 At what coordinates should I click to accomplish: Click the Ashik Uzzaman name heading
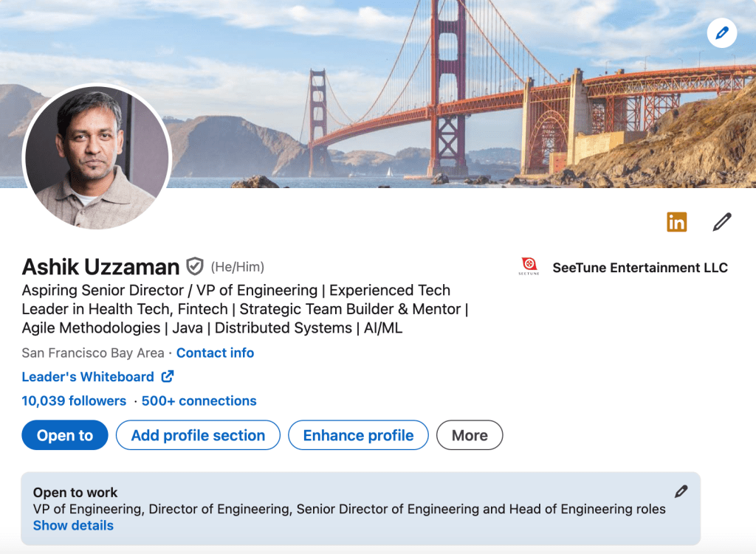coord(100,267)
